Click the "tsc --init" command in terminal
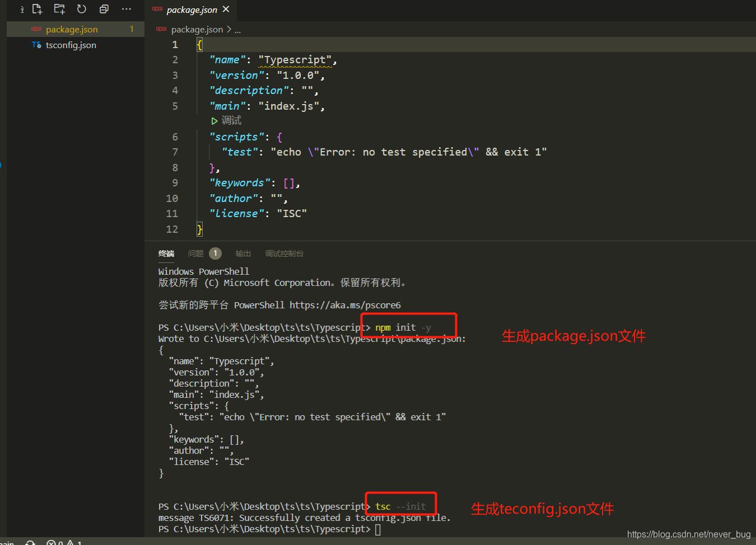Screen dimensions: 756x545 [400, 507]
